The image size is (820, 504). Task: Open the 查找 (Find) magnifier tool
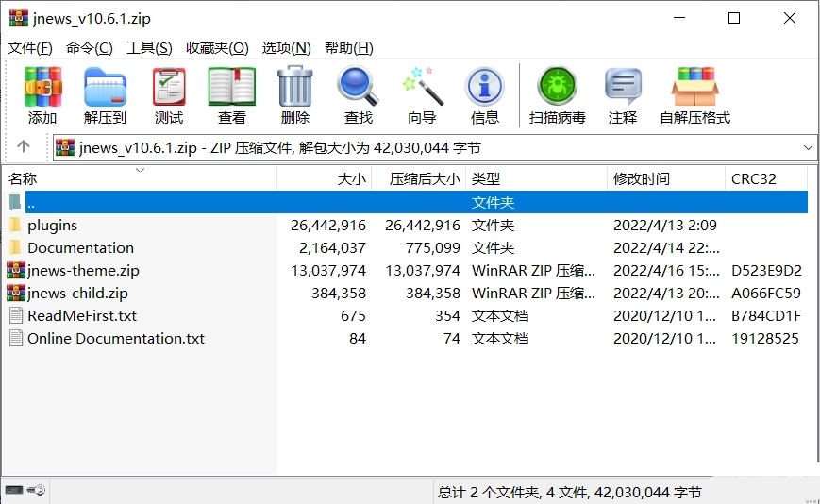(358, 86)
